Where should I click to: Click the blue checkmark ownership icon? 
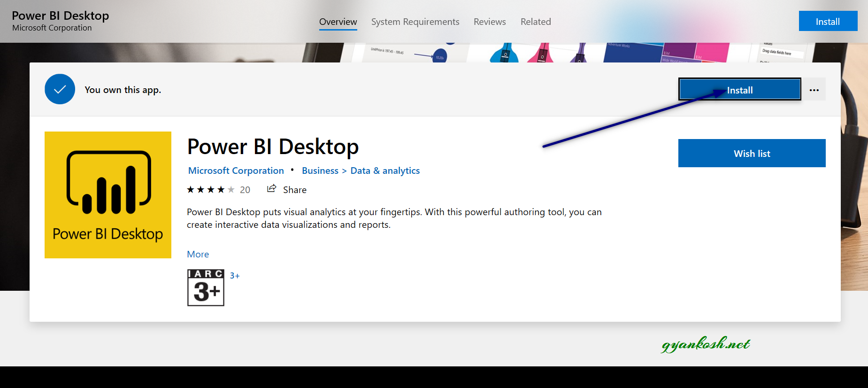coord(60,89)
